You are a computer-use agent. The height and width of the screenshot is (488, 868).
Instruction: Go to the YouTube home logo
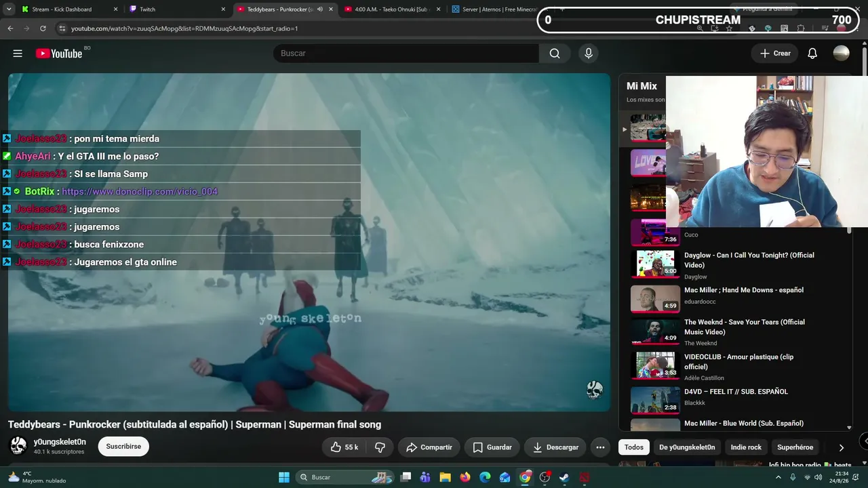[x=59, y=54]
